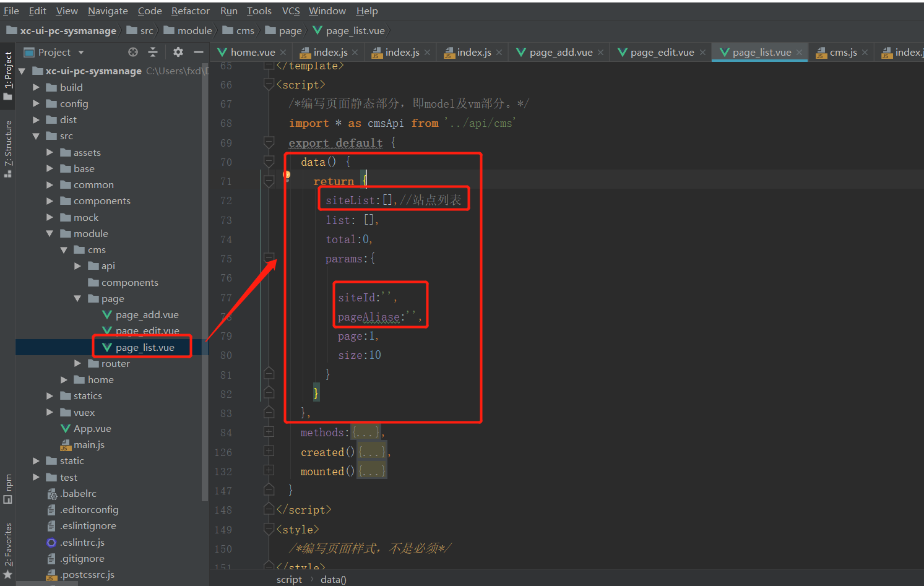Collapse the module folder
Viewport: 924px width, 586px height.
[x=50, y=233]
